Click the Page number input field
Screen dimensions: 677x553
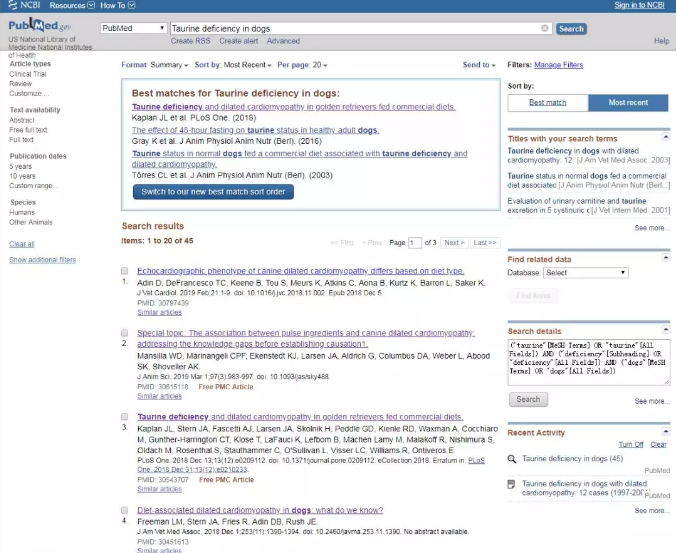414,243
